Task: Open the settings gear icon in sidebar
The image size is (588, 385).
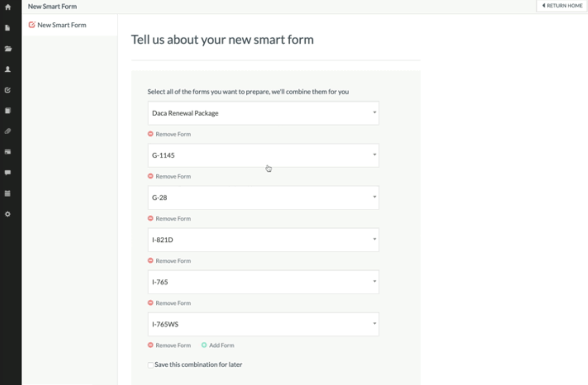Action: coord(7,214)
